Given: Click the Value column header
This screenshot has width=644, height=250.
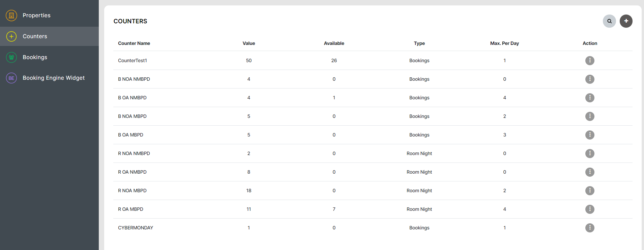Looking at the screenshot, I should [249, 43].
